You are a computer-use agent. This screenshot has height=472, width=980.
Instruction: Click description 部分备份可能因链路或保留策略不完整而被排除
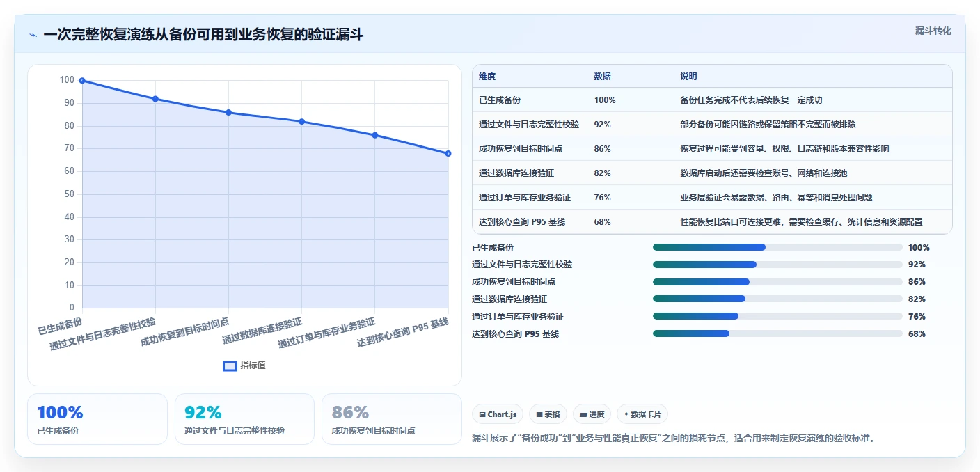(x=768, y=125)
